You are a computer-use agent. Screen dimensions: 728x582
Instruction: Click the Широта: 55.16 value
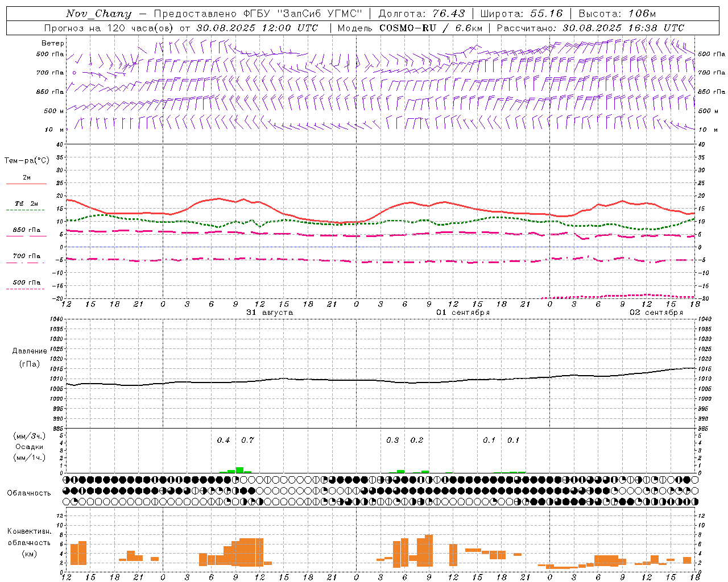click(x=522, y=14)
